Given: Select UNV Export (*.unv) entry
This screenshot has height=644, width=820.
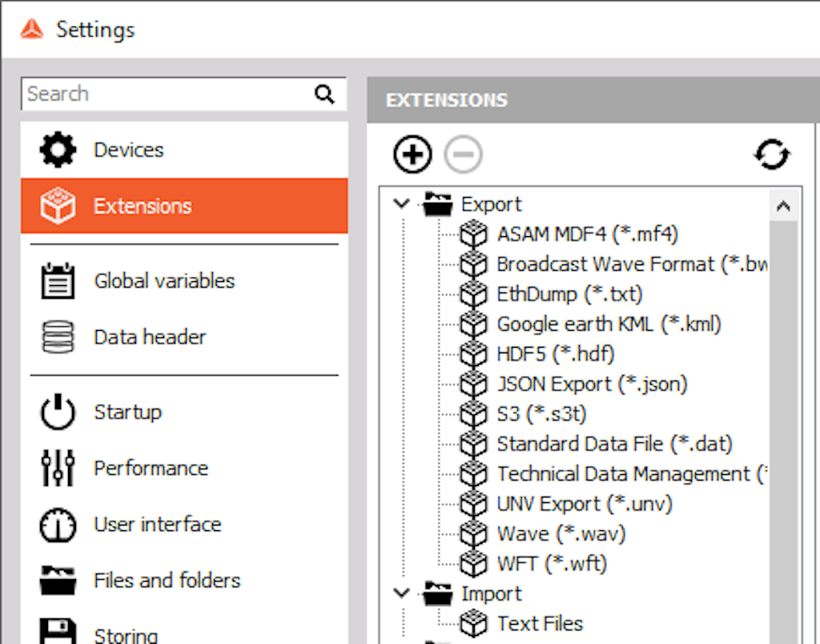Looking at the screenshot, I should [x=585, y=504].
